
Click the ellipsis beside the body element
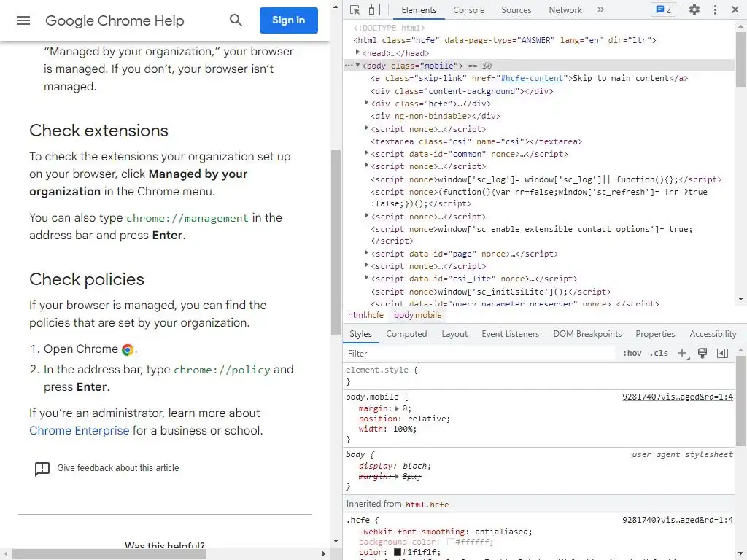[x=349, y=65]
